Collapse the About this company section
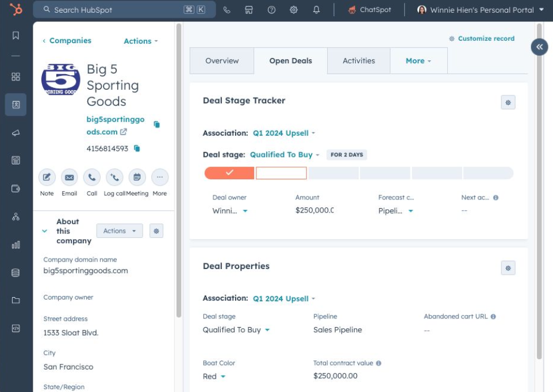Screen dimensions: 553x392 (x=44, y=231)
